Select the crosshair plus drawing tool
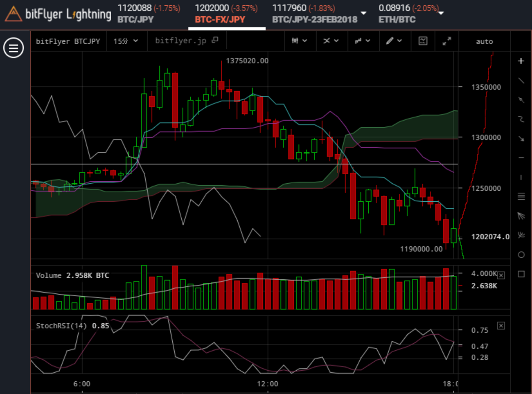Viewport: 532px width, 394px height. point(521,61)
